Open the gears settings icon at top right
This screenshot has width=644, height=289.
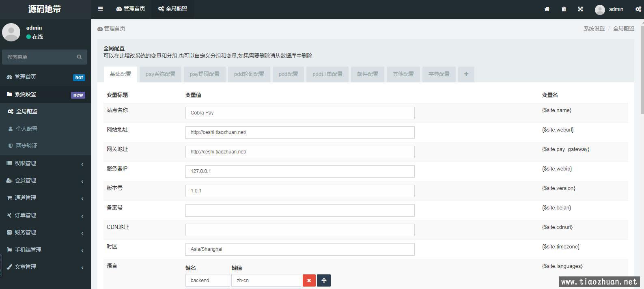pyautogui.click(x=638, y=9)
